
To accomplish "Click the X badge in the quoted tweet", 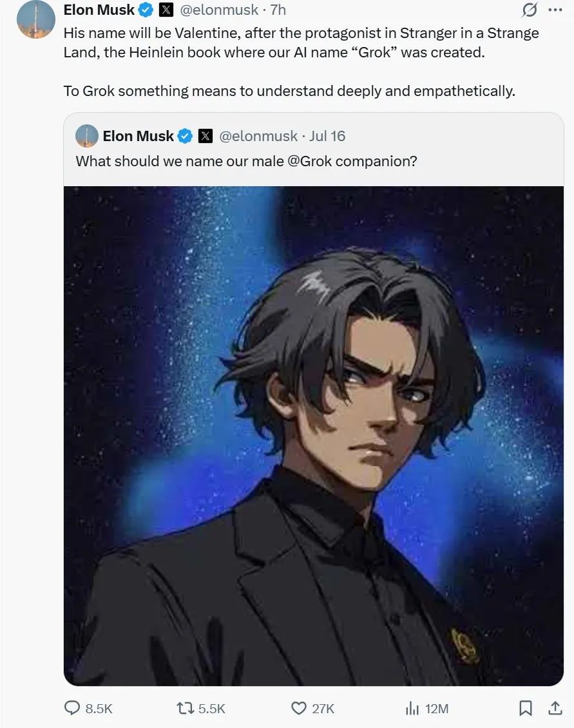I will coord(206,136).
